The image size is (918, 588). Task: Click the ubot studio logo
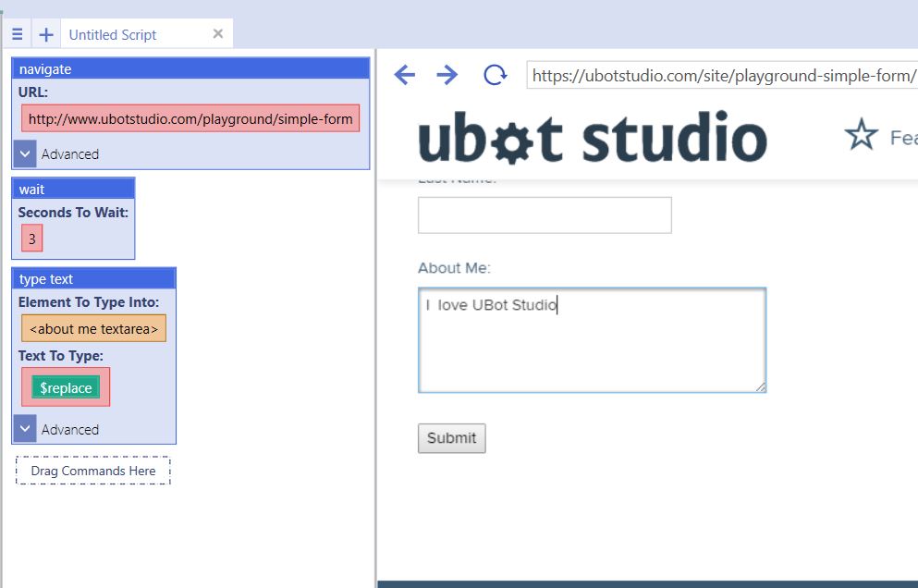point(593,138)
